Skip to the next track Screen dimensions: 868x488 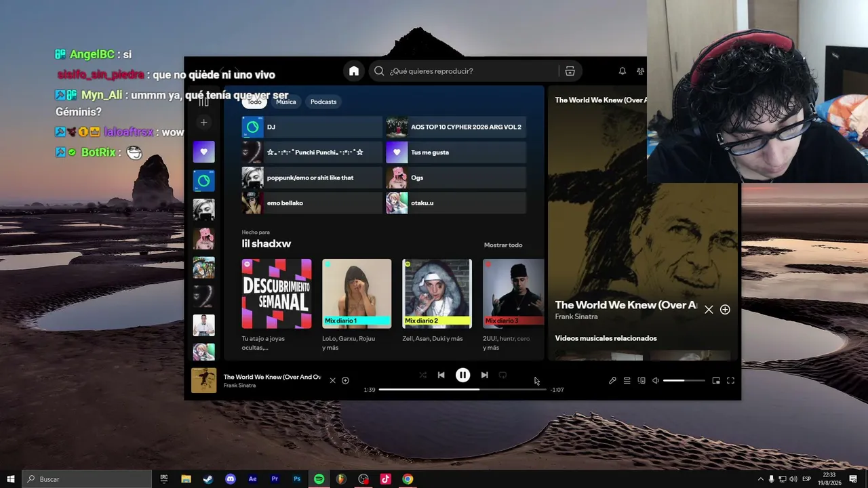484,375
